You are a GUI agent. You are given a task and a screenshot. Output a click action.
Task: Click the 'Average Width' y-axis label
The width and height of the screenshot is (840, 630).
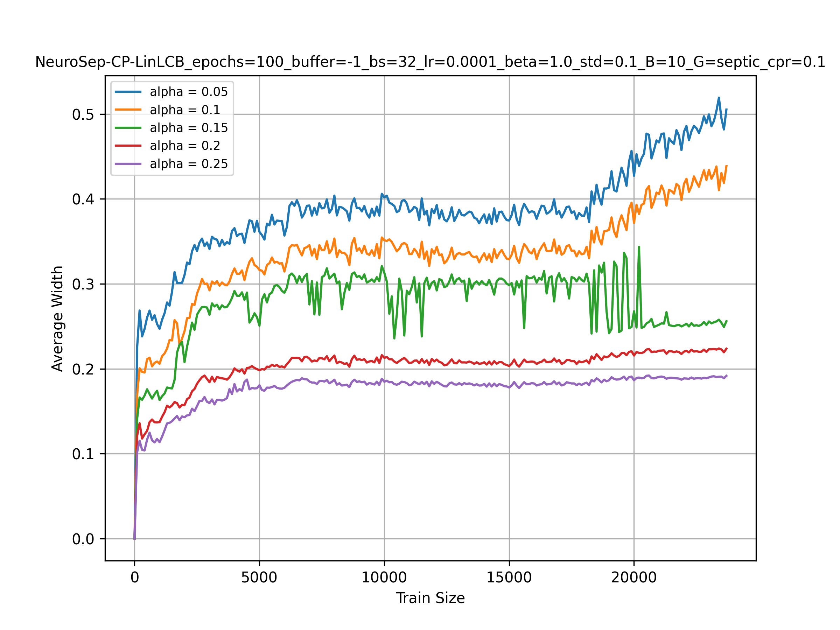[57, 318]
